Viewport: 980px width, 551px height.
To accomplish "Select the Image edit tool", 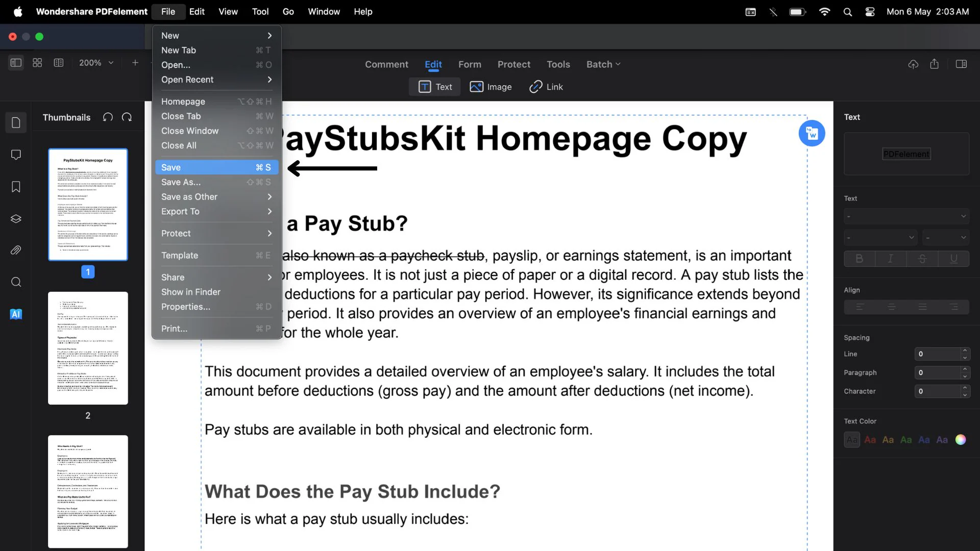I will (x=491, y=87).
